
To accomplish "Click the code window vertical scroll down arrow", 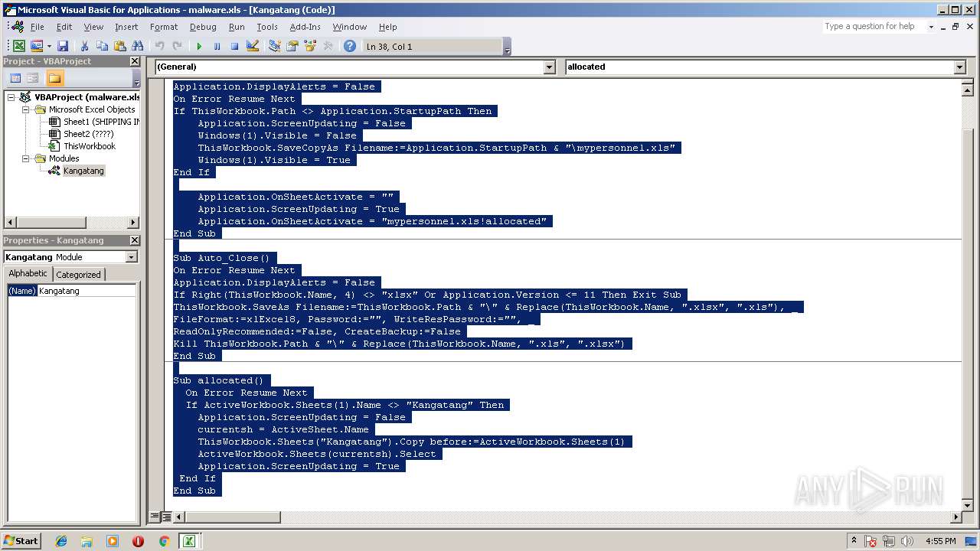I will pyautogui.click(x=969, y=506).
